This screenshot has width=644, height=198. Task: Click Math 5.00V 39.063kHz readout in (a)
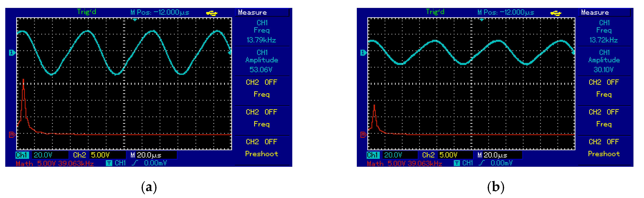[x=55, y=164]
